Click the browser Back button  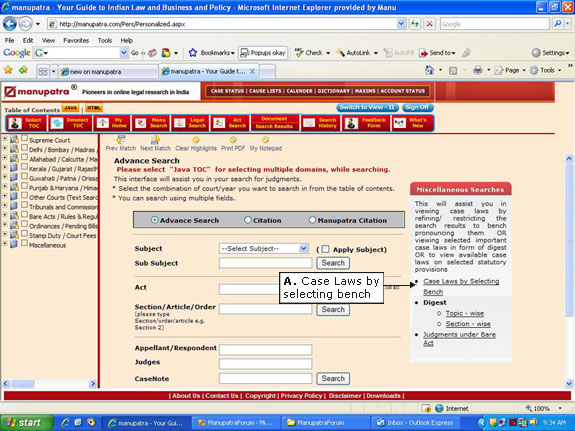click(10, 24)
